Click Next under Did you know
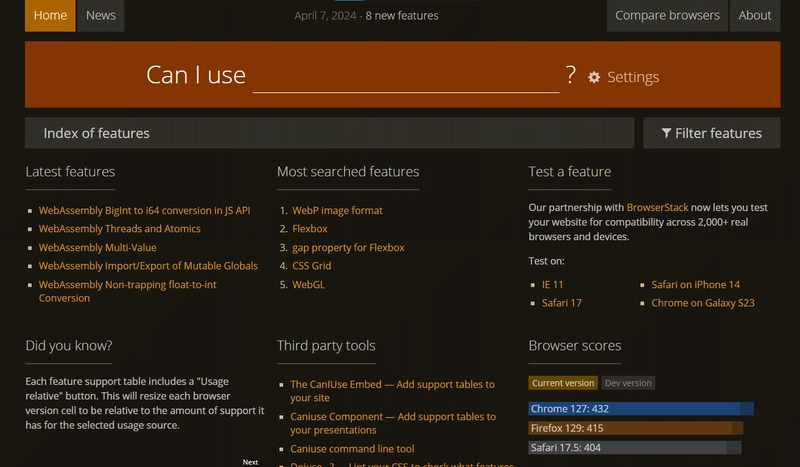 [250, 462]
